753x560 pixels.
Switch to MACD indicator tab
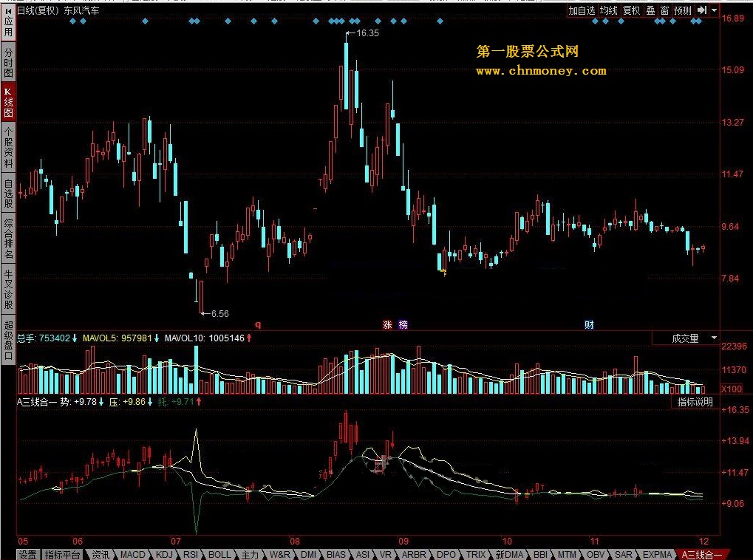132,555
